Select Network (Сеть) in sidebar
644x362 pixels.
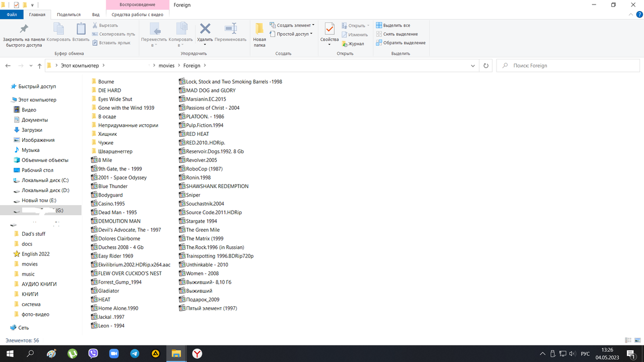[x=24, y=327]
